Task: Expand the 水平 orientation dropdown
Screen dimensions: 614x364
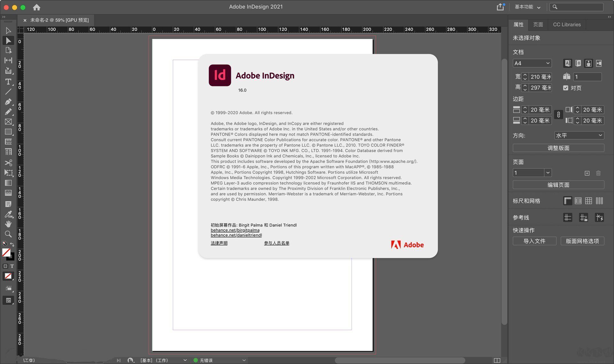Action: click(x=579, y=135)
